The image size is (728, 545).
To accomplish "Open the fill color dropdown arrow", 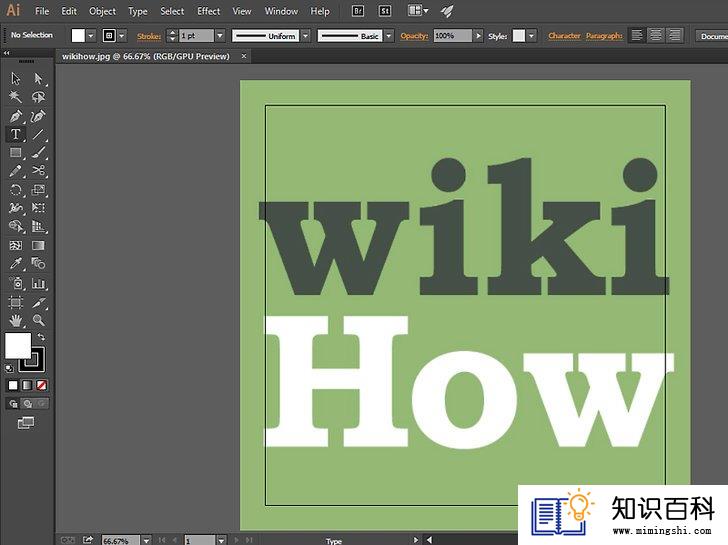I will tap(91, 35).
